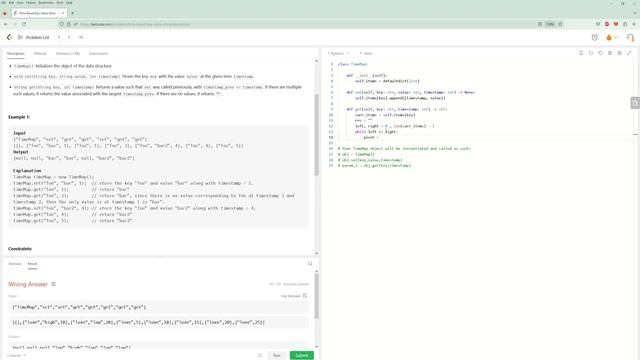Open the Python3 language dropdown
Image resolution: width=640 pixels, height=360 pixels.
(338, 53)
